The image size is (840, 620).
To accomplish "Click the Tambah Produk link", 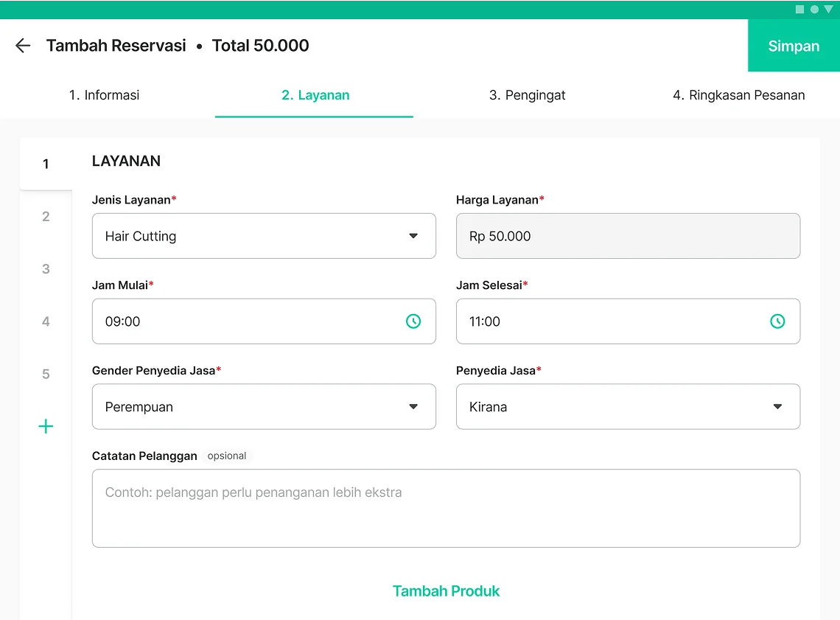I will point(446,591).
